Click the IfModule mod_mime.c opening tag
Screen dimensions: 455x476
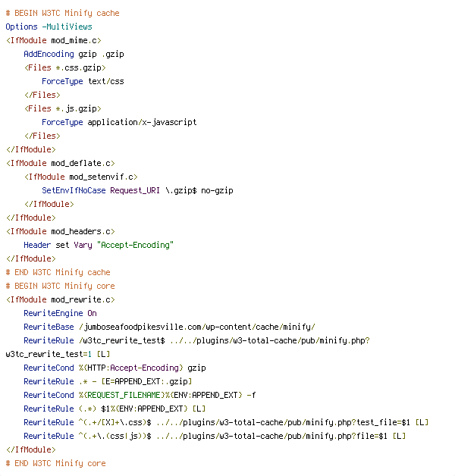53,40
